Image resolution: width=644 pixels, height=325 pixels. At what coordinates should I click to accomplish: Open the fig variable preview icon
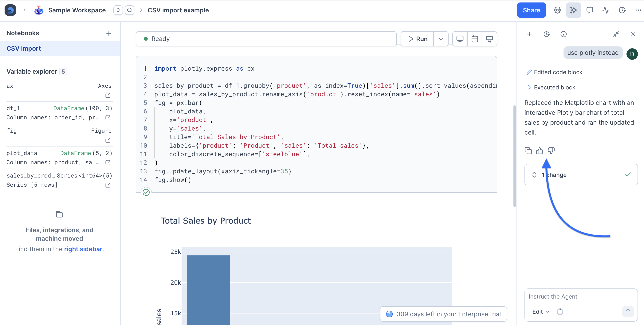108,140
